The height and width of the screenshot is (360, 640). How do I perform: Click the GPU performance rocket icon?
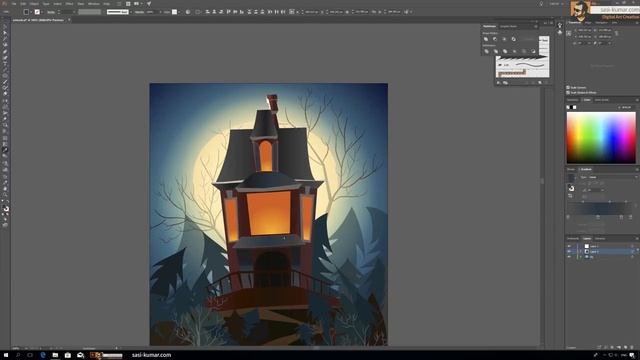tap(149, 4)
